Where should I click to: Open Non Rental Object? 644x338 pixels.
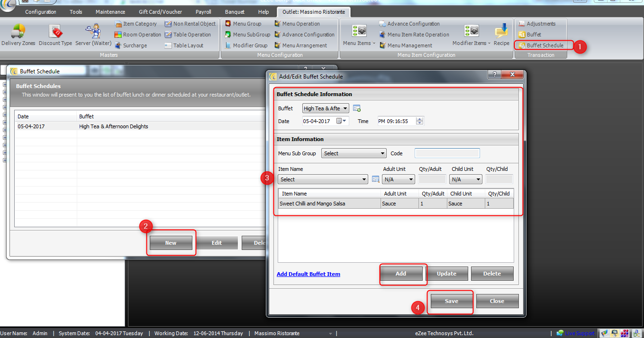(x=190, y=24)
